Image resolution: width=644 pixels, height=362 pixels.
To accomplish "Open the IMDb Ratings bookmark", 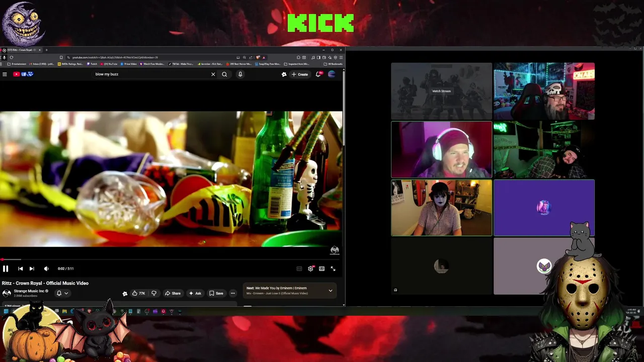I will 70,64.
